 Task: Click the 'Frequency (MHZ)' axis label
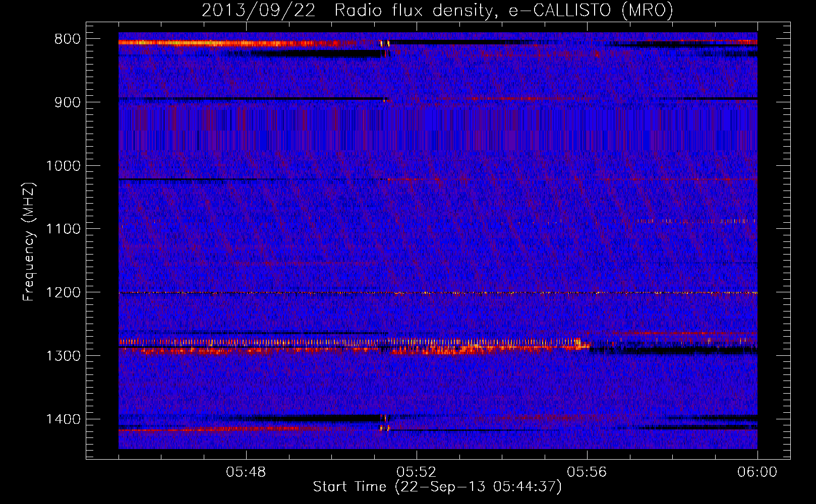29,242
